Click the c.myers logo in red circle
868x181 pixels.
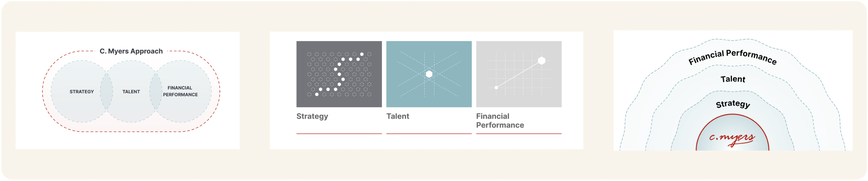pos(732,138)
